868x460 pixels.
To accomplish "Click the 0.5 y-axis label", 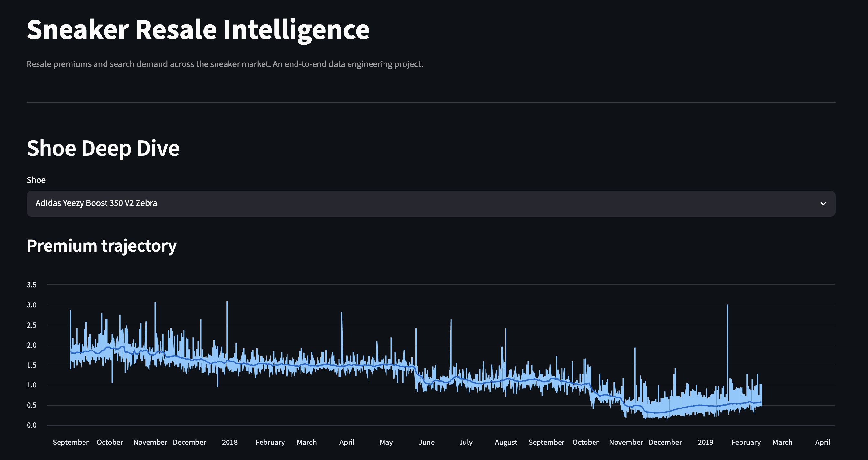I will [32, 405].
